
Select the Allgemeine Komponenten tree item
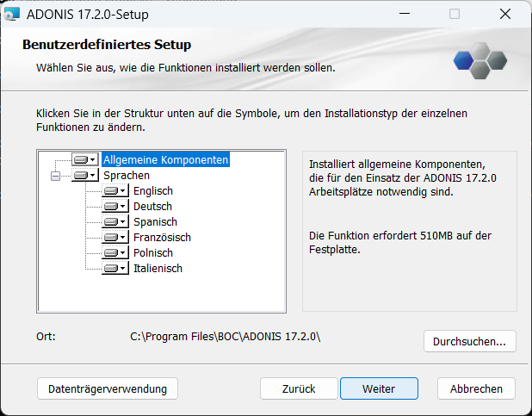coord(165,160)
